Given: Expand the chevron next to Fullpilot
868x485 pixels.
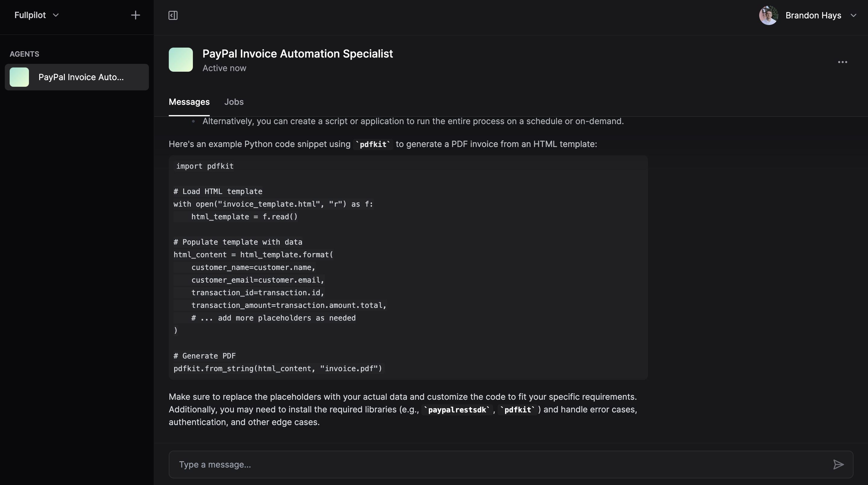Looking at the screenshot, I should (x=56, y=15).
